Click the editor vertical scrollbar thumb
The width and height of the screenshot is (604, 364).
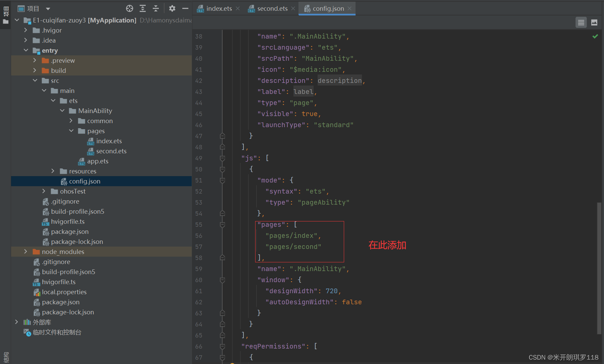point(599,268)
